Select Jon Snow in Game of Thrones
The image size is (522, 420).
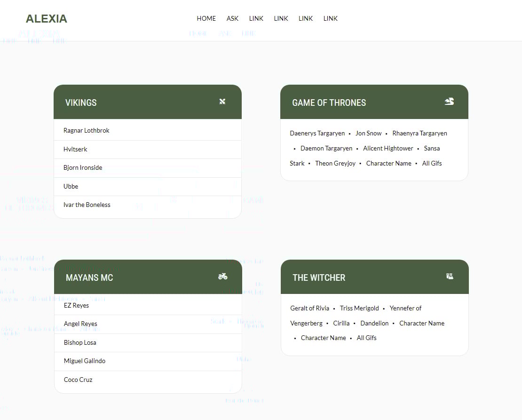coord(368,133)
